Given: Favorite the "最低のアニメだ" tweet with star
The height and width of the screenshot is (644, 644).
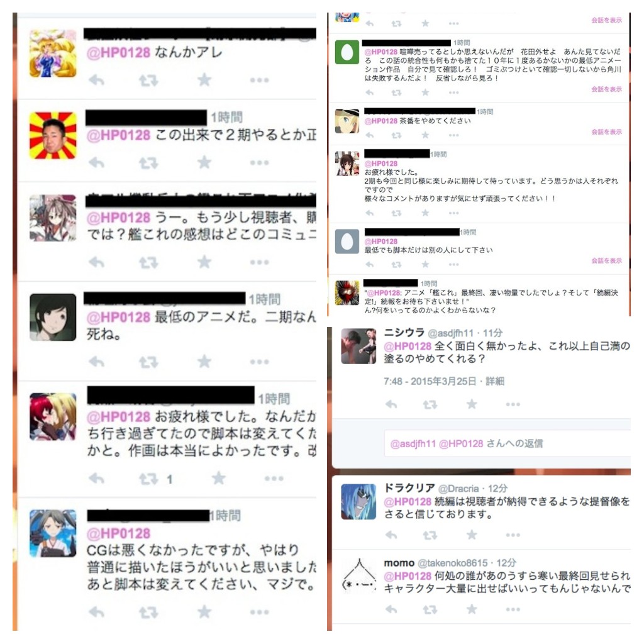Looking at the screenshot, I should click(204, 362).
